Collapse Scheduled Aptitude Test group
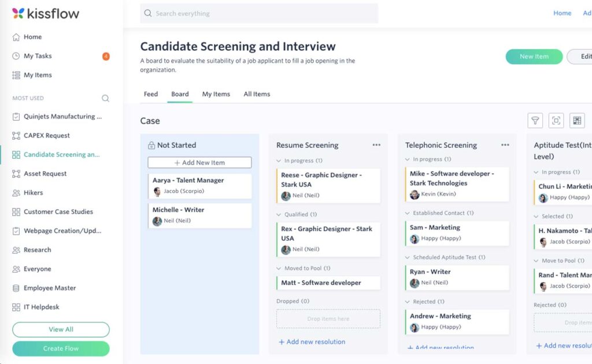The image size is (592, 364). pyautogui.click(x=409, y=257)
